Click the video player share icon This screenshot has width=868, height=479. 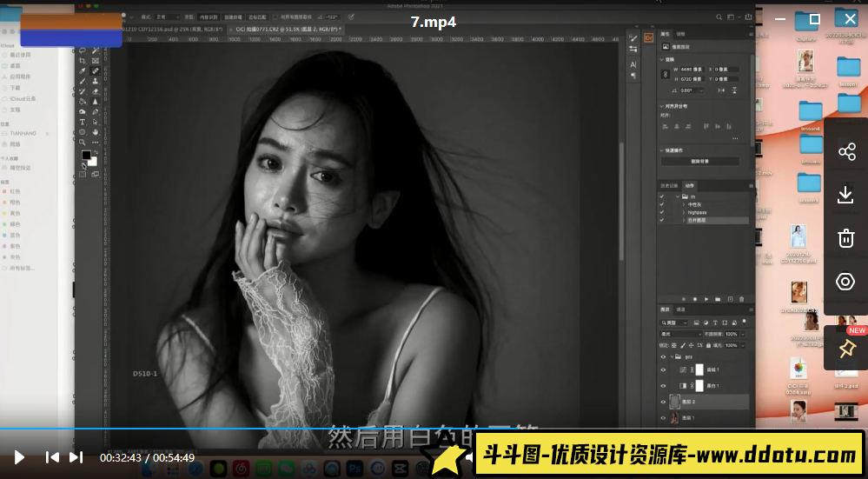click(x=846, y=151)
